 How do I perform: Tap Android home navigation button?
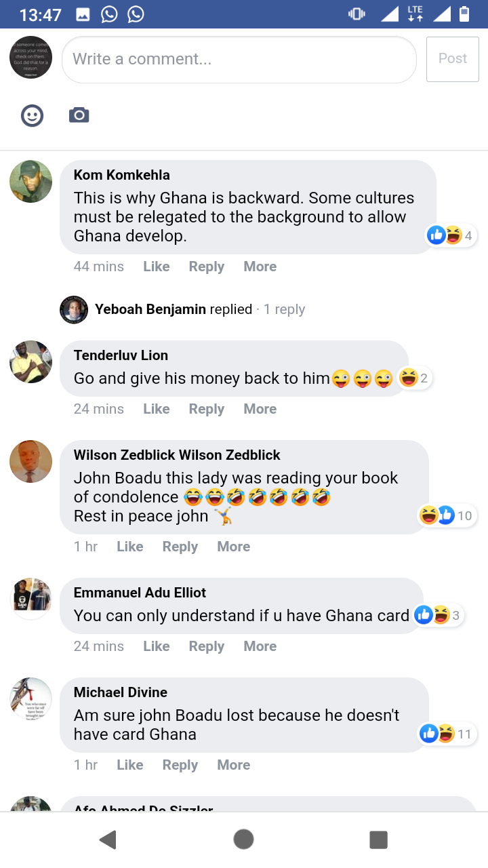pos(243,840)
